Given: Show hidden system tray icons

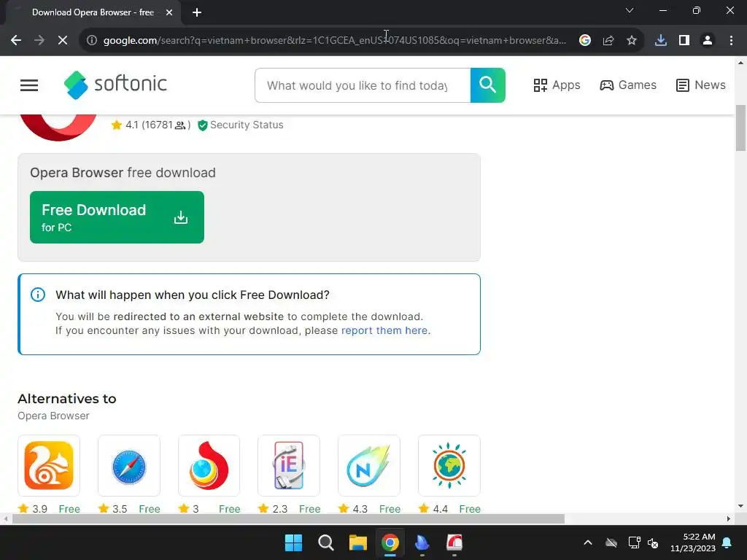Looking at the screenshot, I should 588,542.
